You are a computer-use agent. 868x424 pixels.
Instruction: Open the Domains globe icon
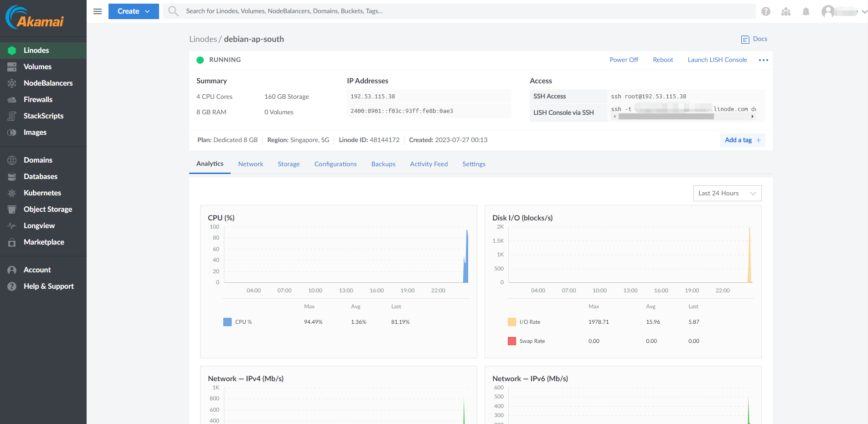point(12,160)
